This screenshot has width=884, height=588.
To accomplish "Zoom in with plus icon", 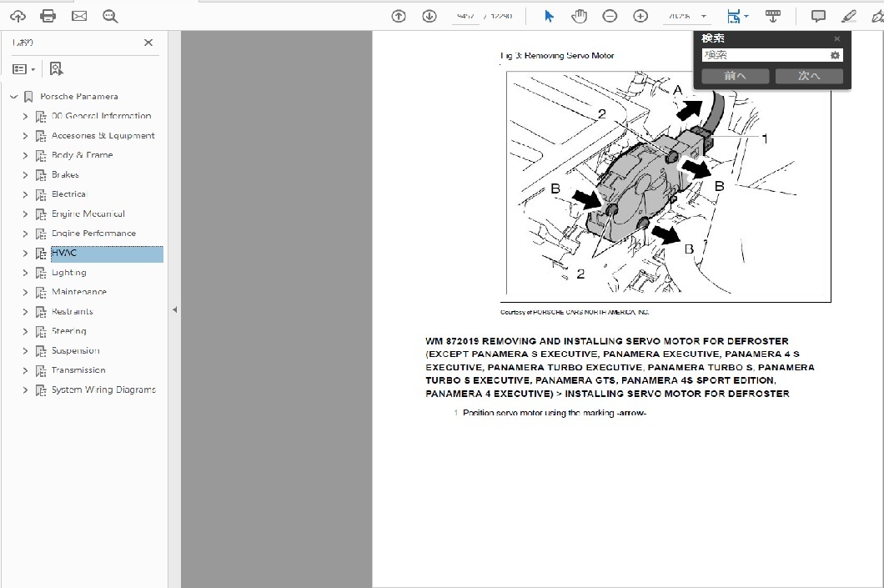I will tap(640, 17).
